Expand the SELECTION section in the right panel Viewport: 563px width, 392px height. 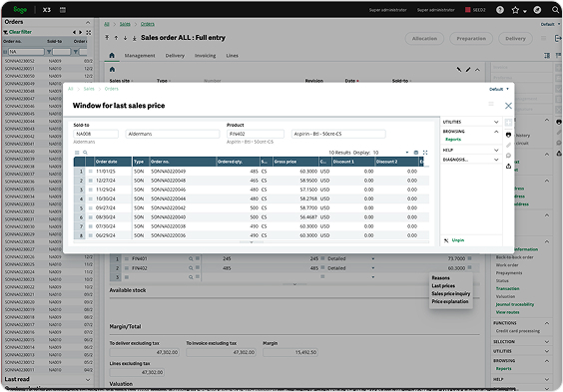click(x=546, y=342)
